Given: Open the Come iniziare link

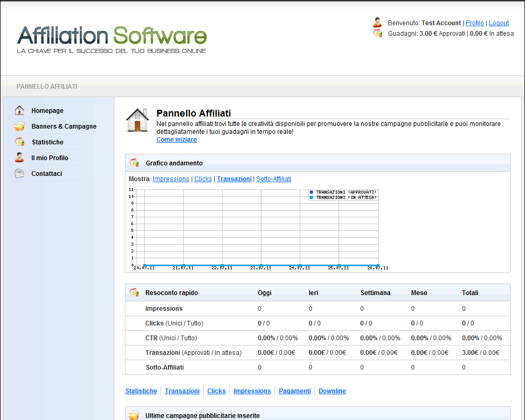Looking at the screenshot, I should pyautogui.click(x=176, y=140).
